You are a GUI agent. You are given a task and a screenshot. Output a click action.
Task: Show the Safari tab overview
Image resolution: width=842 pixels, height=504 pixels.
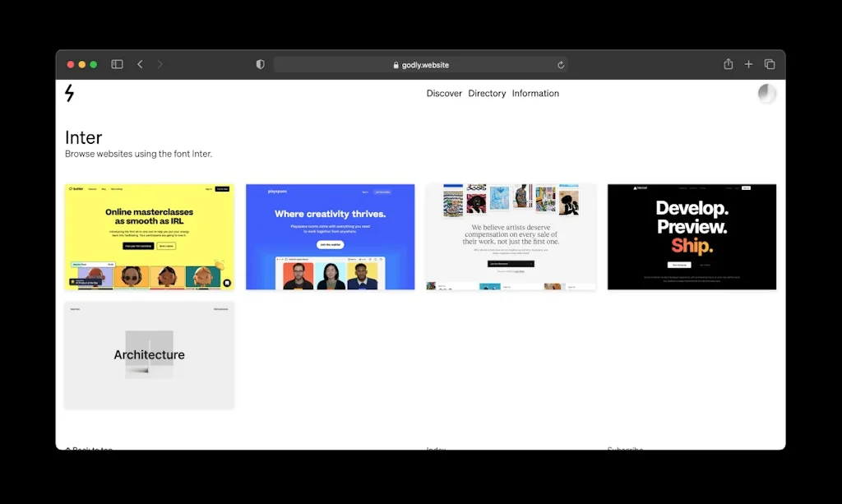click(770, 63)
